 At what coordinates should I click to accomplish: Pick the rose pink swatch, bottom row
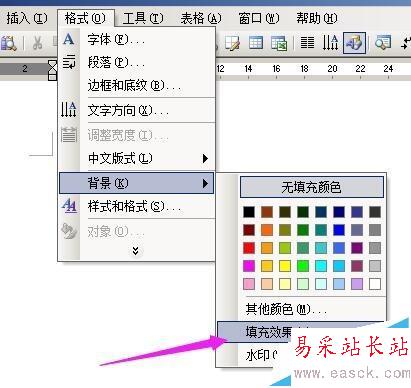[x=249, y=284]
